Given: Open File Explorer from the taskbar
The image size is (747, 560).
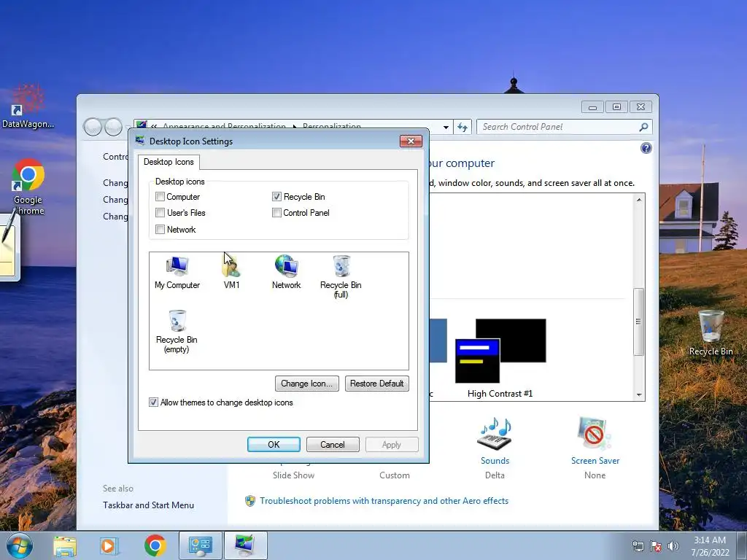Looking at the screenshot, I should [65, 545].
